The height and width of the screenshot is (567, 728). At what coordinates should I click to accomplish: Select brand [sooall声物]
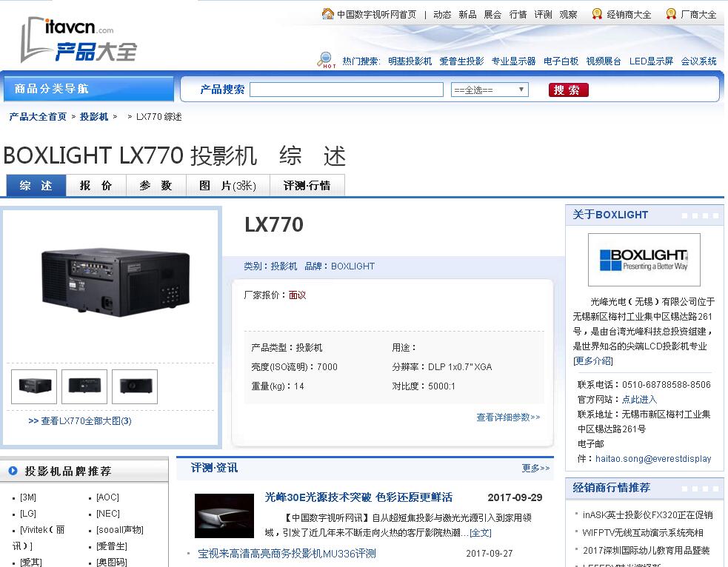120,530
